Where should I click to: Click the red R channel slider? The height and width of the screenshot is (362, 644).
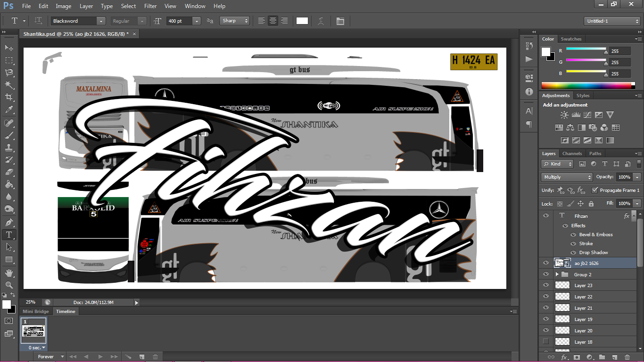point(586,49)
